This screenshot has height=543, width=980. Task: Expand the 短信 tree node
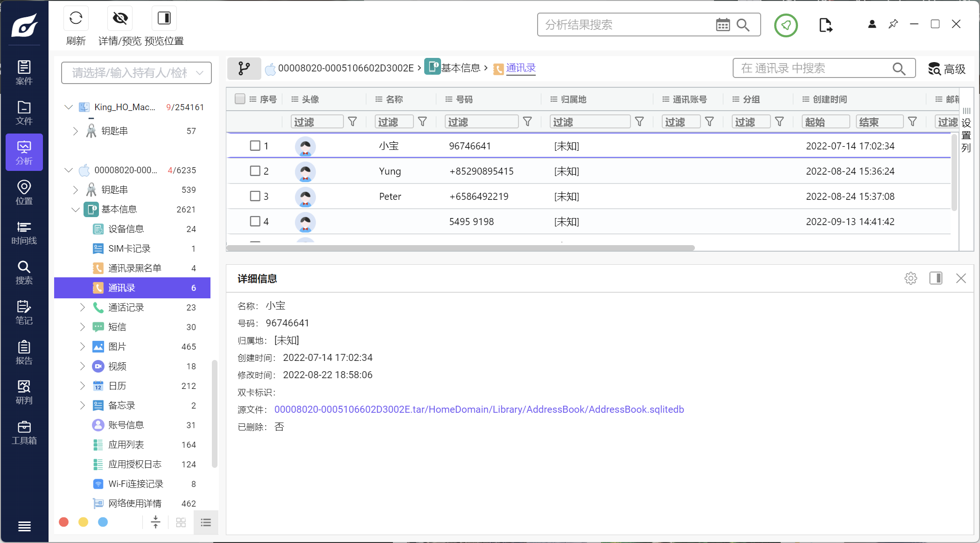point(83,327)
